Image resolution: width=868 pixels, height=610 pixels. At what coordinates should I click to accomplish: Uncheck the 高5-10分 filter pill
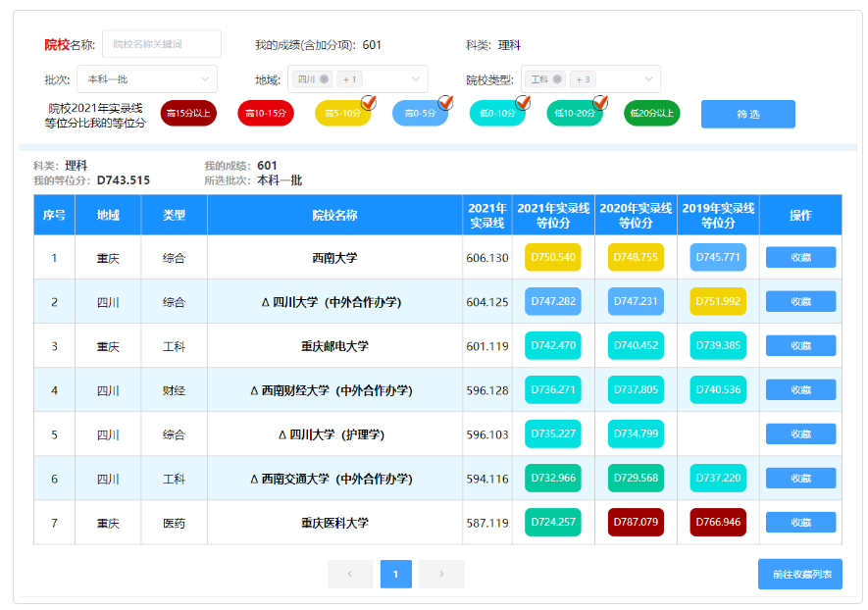pyautogui.click(x=343, y=114)
